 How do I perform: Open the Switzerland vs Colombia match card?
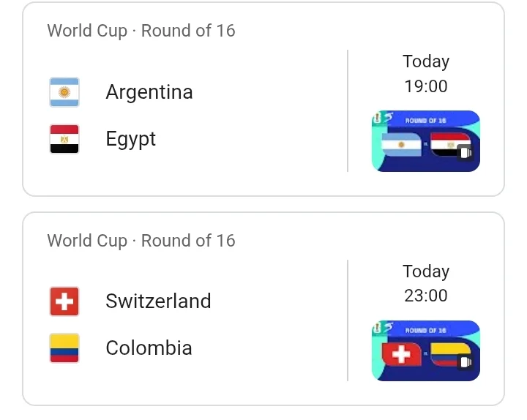coord(263,309)
